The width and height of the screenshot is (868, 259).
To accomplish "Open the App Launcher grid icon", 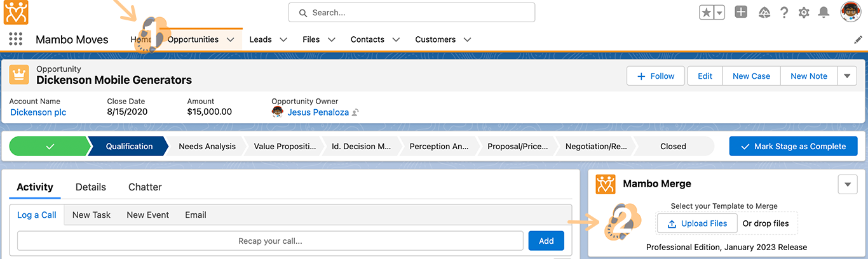I will (16, 39).
